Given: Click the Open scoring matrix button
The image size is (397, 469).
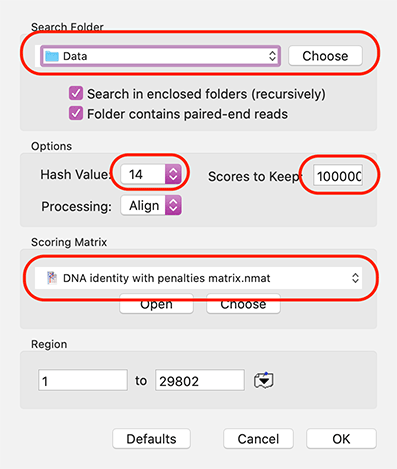Looking at the screenshot, I should [x=156, y=304].
